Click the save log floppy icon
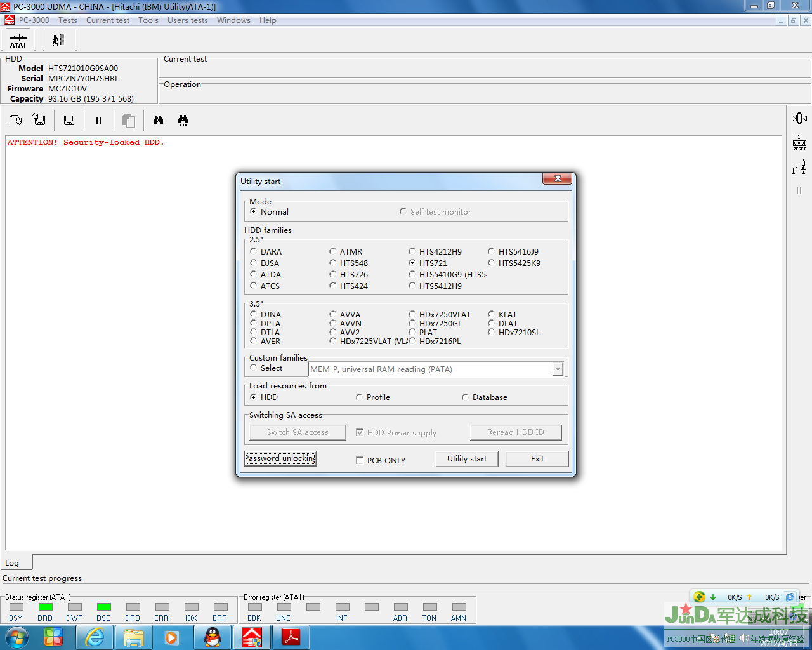 [69, 120]
